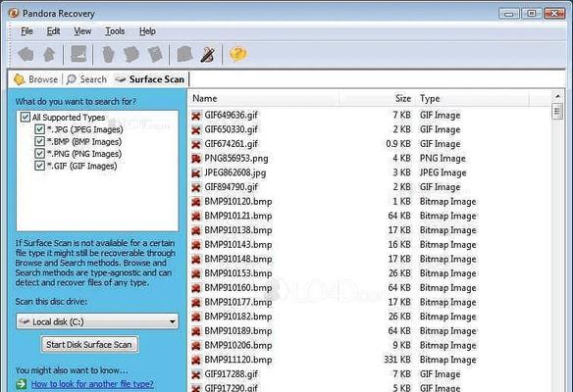Viewport: 573px width, 392px height.
Task: Sort by the Size column header
Action: pyautogui.click(x=377, y=99)
